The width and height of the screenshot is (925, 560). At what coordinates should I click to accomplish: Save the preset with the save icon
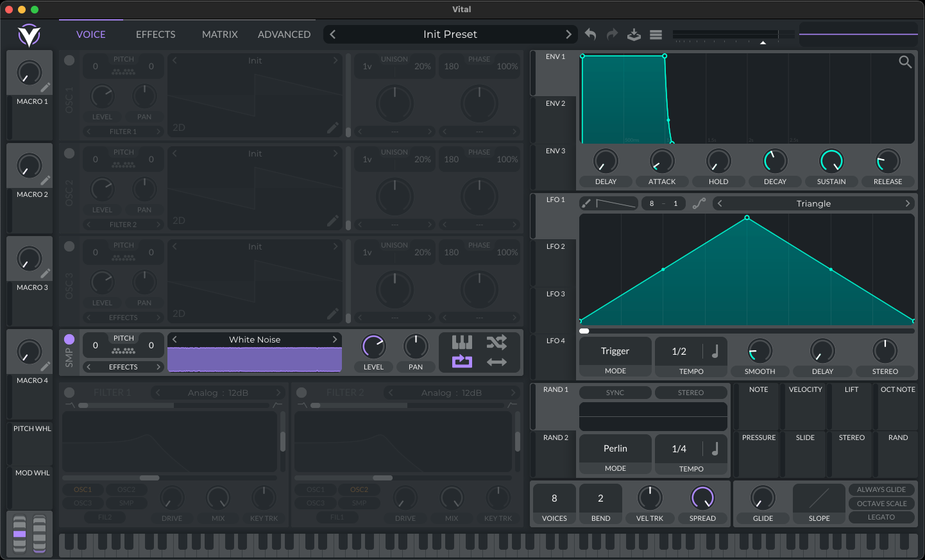pyautogui.click(x=634, y=35)
